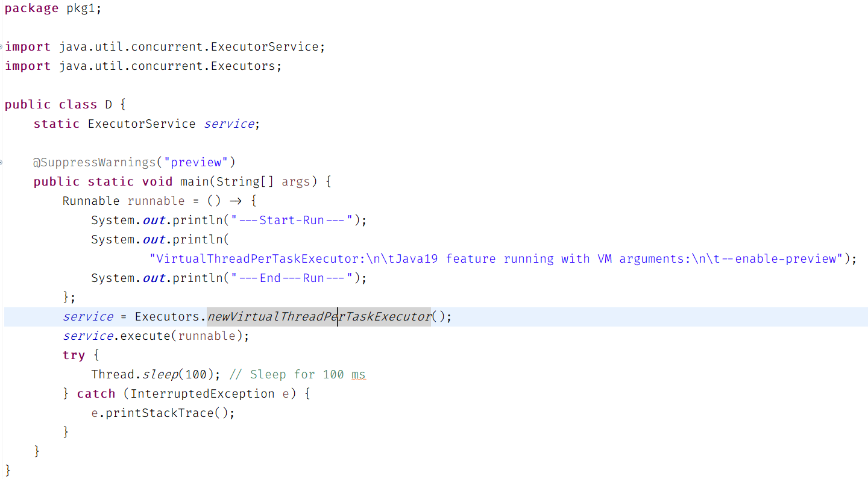Place cursor on the 'package' keyword
Screen dimensions: 868x482
coord(32,8)
